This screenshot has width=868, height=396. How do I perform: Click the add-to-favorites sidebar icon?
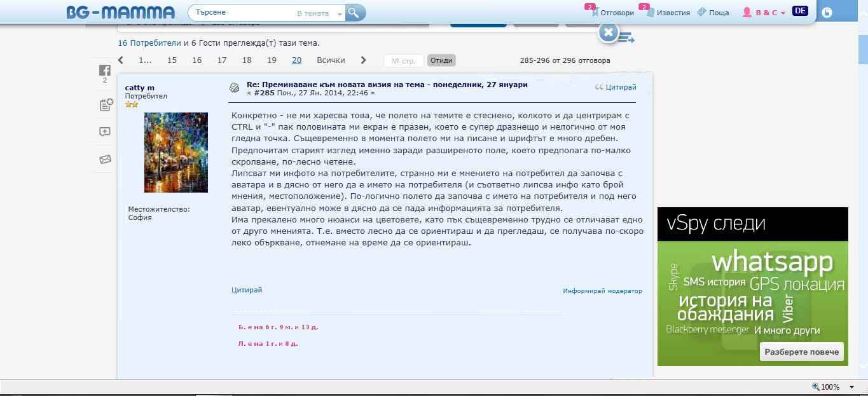[106, 105]
